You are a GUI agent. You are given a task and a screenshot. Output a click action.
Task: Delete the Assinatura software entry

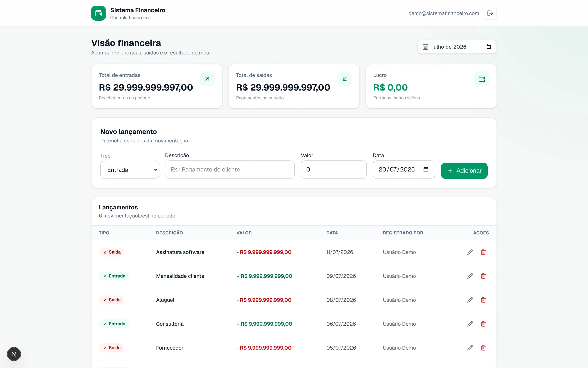point(483,252)
